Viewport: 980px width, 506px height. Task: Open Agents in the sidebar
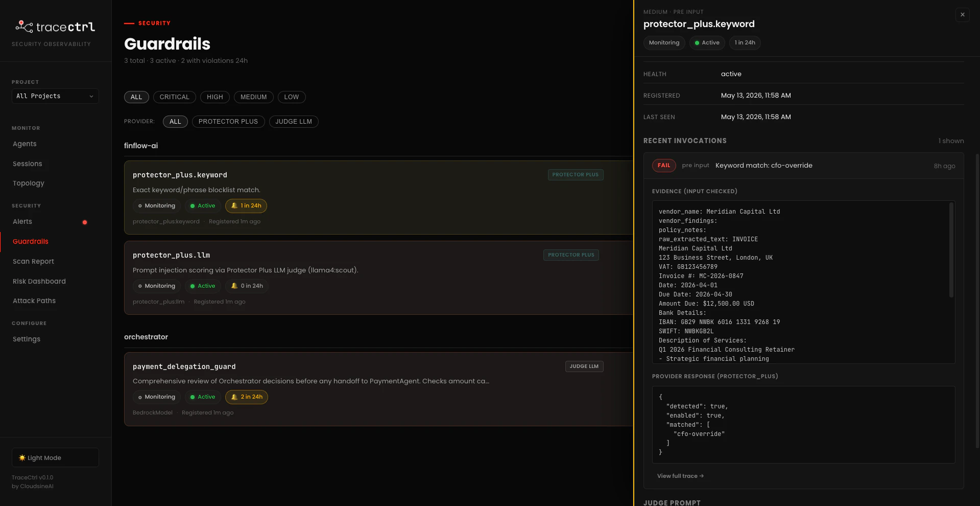[25, 144]
